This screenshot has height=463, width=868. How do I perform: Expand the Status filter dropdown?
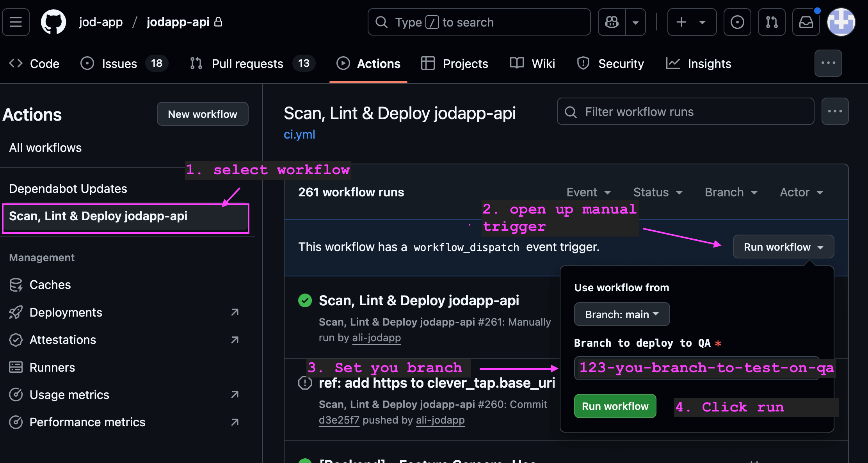[658, 192]
